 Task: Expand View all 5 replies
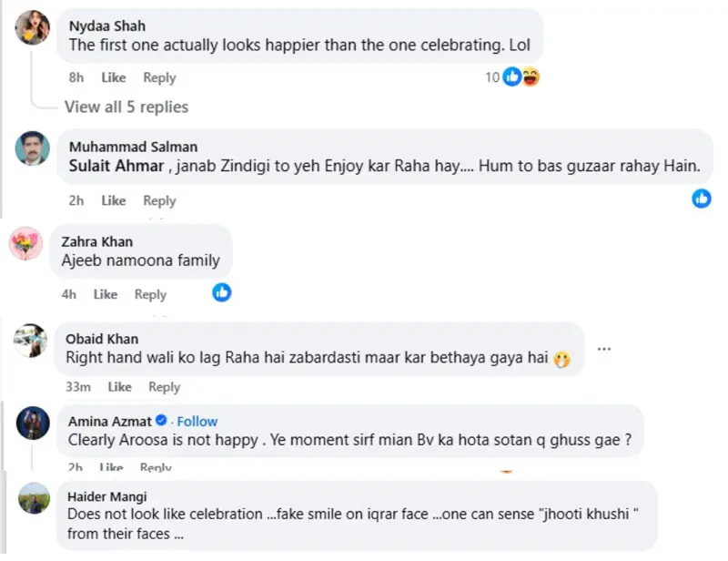click(x=126, y=107)
